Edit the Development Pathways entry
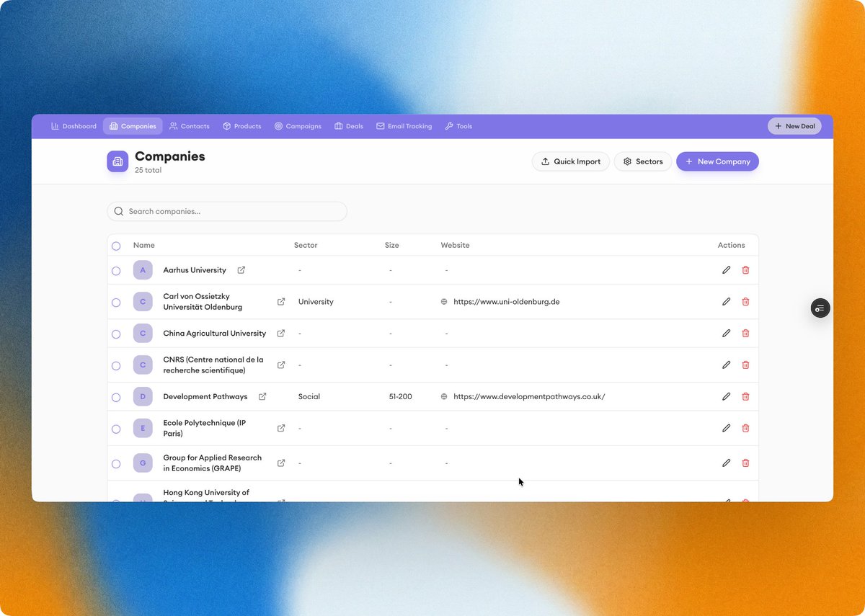 (726, 396)
